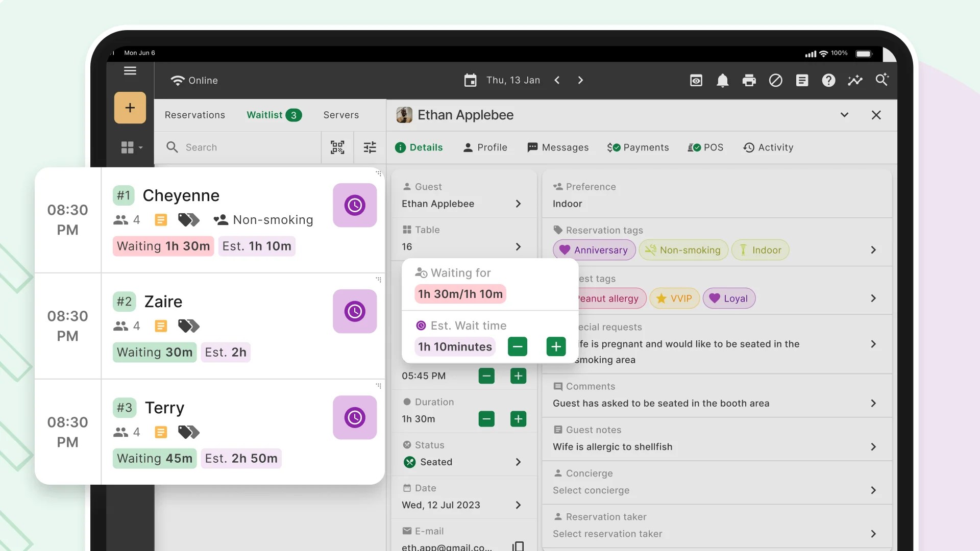Screen dimensions: 980x551
Task: Increase Duration with plus button
Action: (x=518, y=419)
